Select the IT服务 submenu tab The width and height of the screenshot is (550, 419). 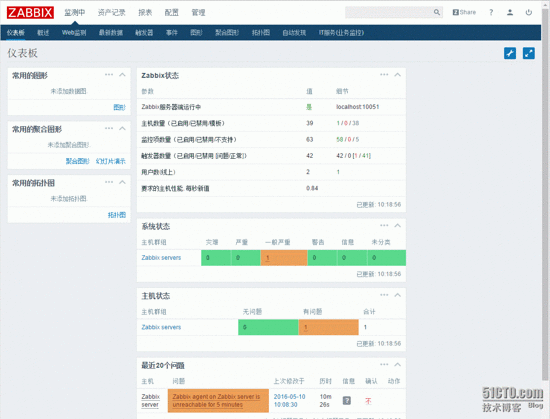click(x=341, y=33)
